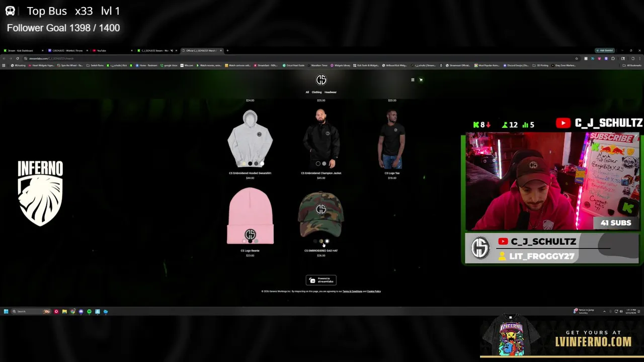
Task: Open the Home - Restream bookmark
Action: tap(147, 65)
